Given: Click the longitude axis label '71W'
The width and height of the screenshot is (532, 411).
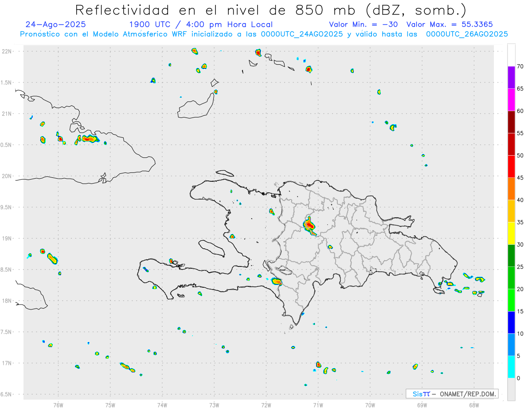Looking at the screenshot, I should pos(318,405).
